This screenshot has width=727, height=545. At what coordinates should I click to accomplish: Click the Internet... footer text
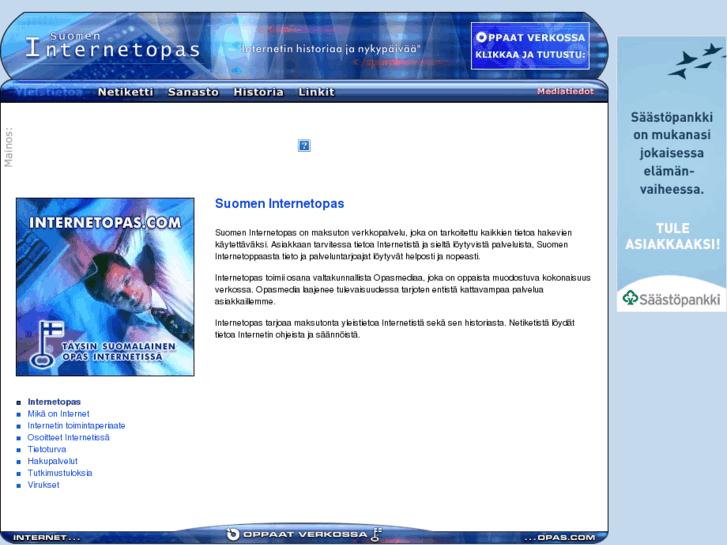coord(46,538)
